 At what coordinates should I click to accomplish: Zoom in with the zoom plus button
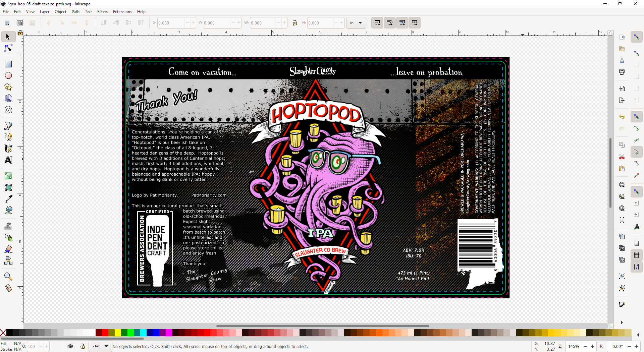pos(592,346)
